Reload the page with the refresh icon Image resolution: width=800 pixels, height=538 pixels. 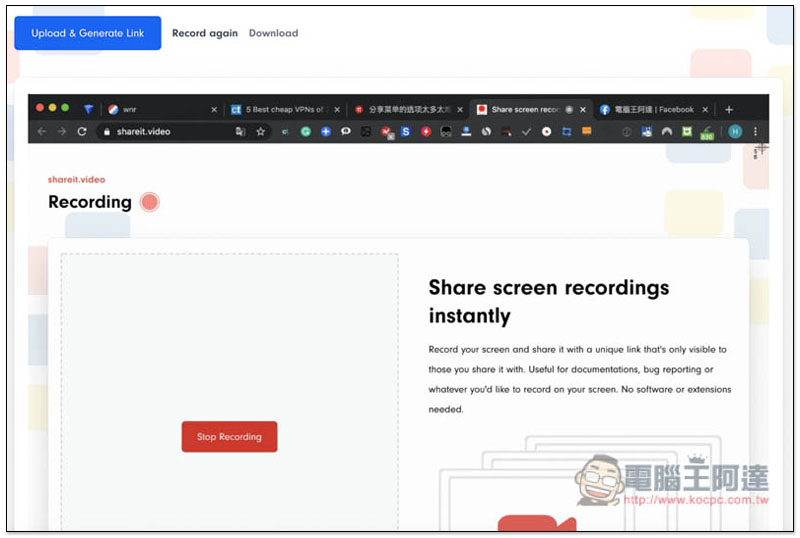[x=82, y=132]
